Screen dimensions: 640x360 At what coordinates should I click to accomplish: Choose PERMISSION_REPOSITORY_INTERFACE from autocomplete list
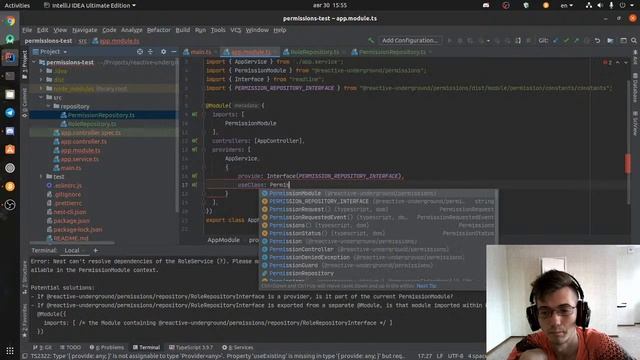coord(379,202)
